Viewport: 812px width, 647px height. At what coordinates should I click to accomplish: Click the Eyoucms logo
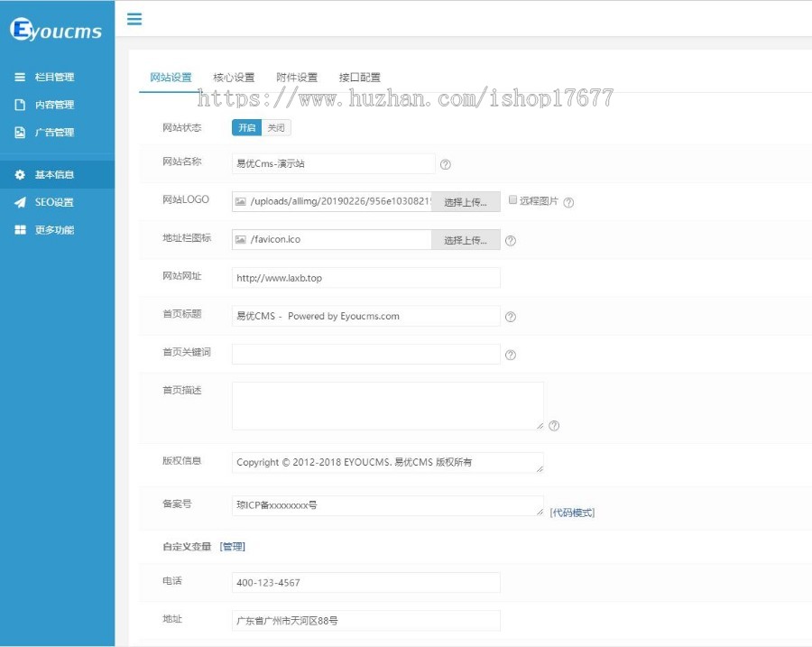pyautogui.click(x=56, y=30)
